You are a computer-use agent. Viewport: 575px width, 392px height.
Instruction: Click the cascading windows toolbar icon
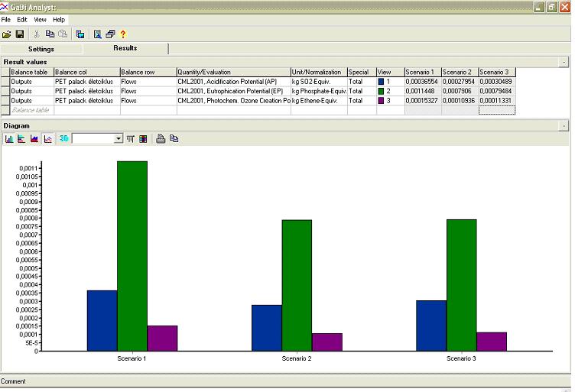point(110,34)
